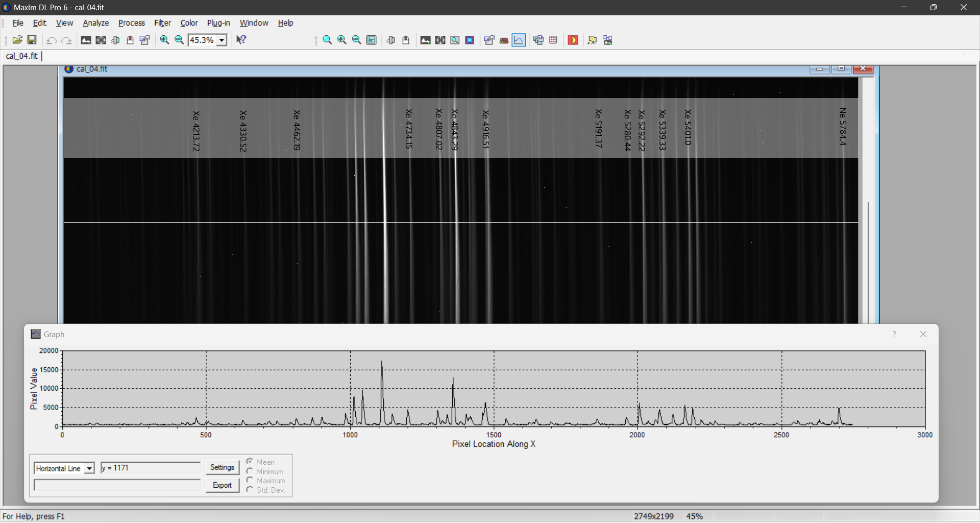Open the Window menu
Image resolution: width=980 pixels, height=523 pixels.
coord(254,23)
